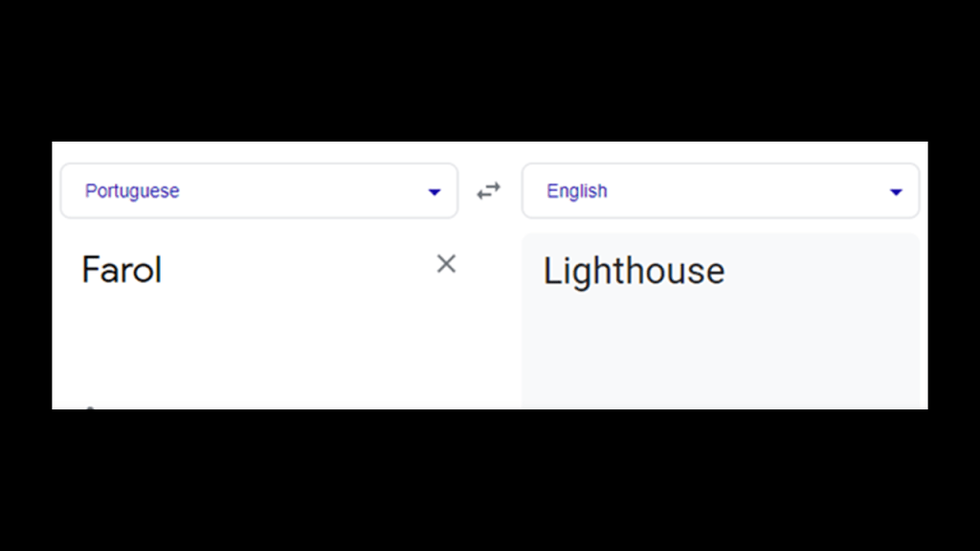Select the English language label text
This screenshot has height=551, width=980.
(576, 191)
